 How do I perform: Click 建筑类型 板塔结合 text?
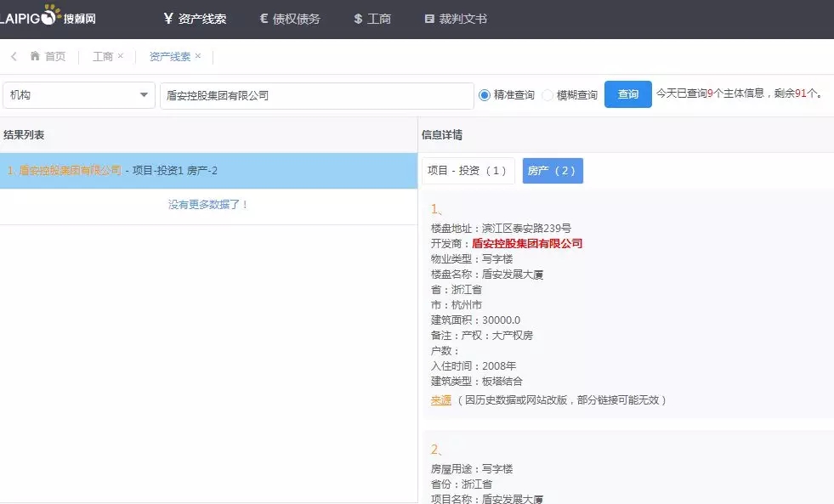pos(477,382)
